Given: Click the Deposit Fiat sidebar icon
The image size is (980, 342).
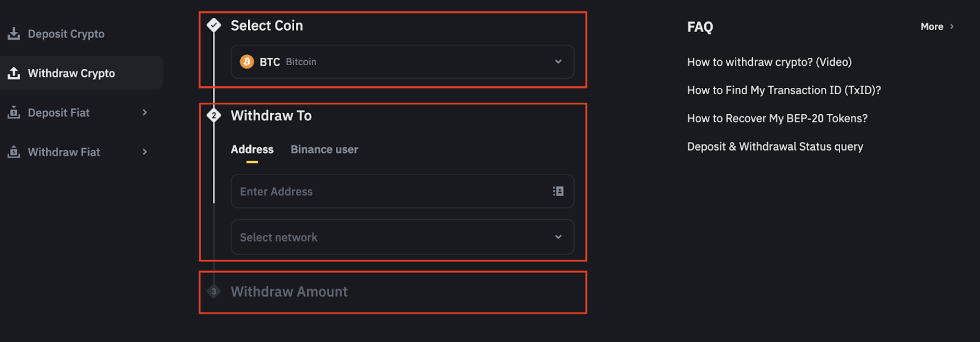Looking at the screenshot, I should tap(14, 112).
